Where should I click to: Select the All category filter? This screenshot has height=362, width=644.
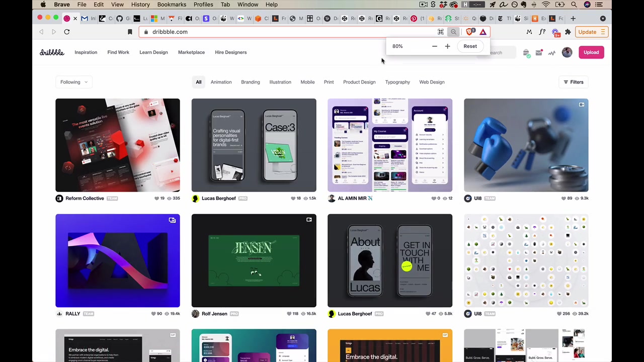pos(199,82)
